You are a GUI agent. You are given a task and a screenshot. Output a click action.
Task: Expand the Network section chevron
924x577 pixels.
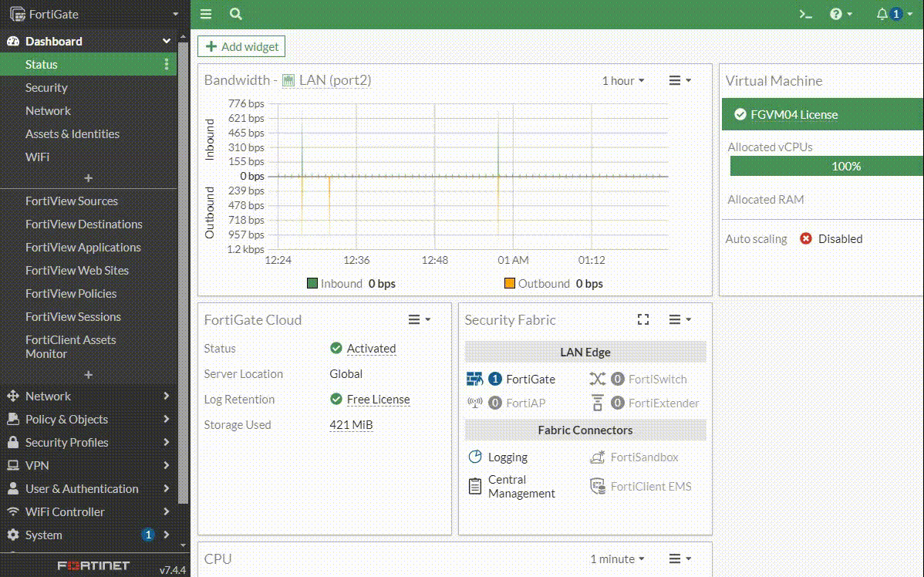point(166,396)
